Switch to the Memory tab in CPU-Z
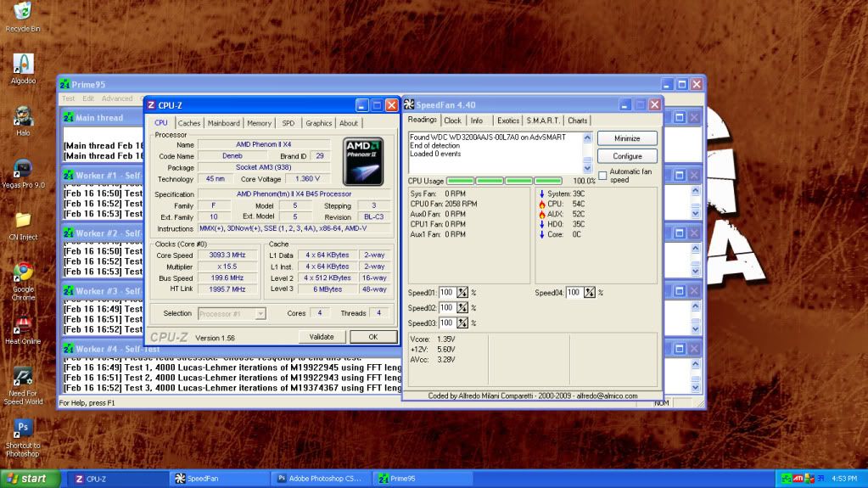The image size is (868, 488). (259, 123)
